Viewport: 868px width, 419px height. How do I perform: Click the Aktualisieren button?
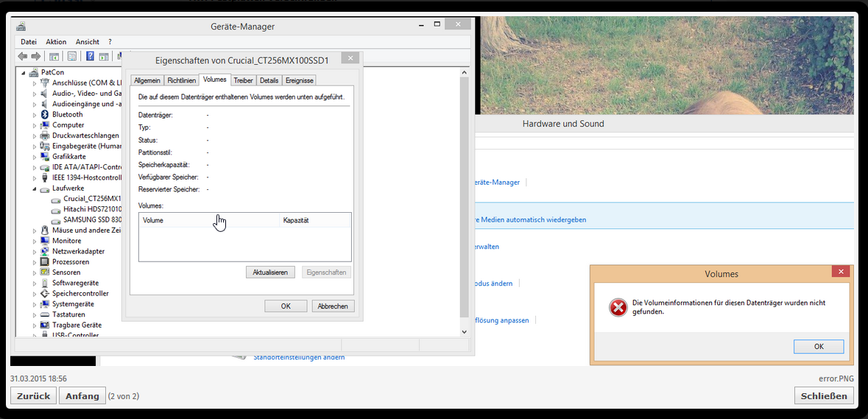[270, 272]
